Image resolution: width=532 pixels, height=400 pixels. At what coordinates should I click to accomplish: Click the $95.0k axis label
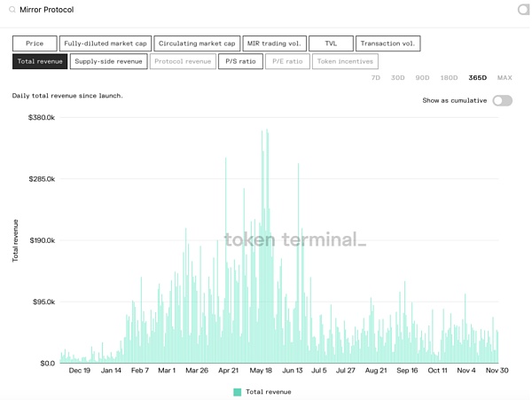tap(43, 302)
